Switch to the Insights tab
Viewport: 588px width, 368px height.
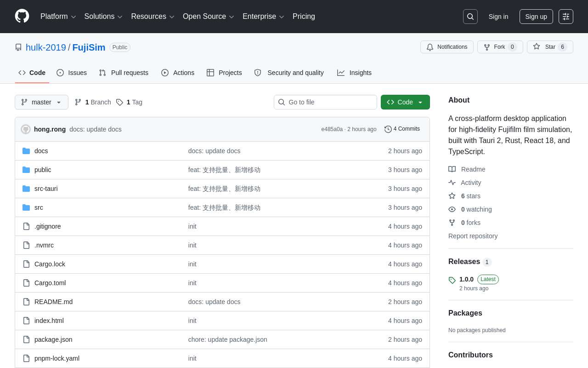point(354,73)
